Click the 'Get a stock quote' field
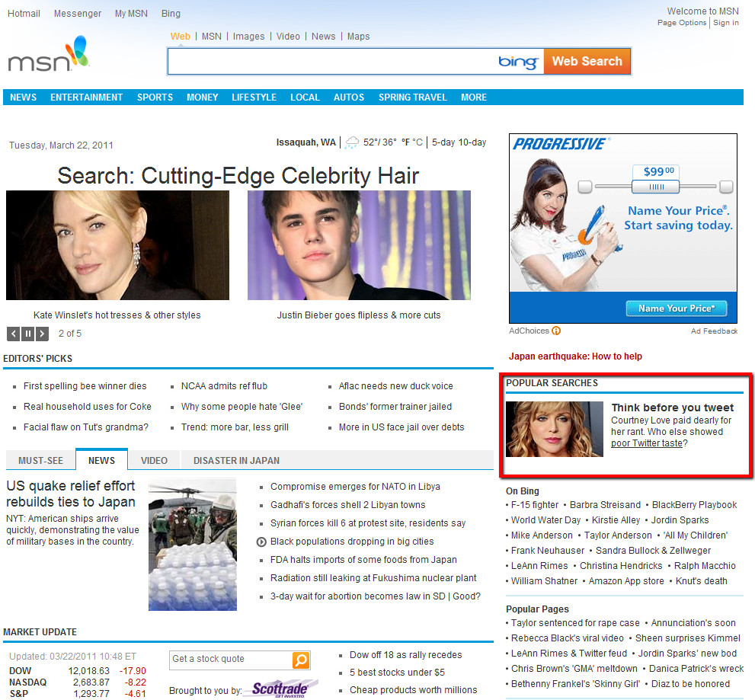 click(231, 660)
